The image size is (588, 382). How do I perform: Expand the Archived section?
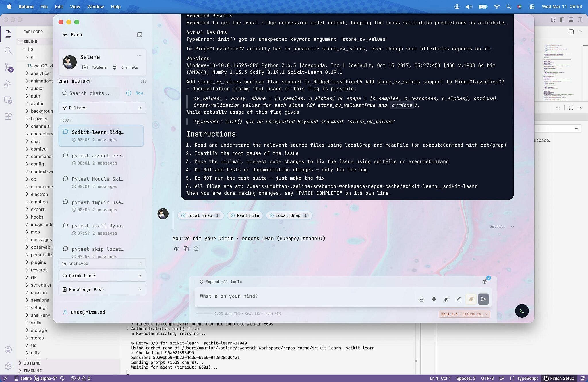coord(102,264)
